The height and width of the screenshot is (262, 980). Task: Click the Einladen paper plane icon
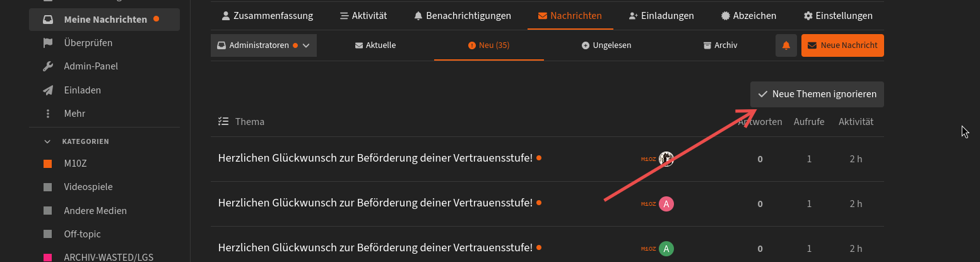click(x=47, y=90)
